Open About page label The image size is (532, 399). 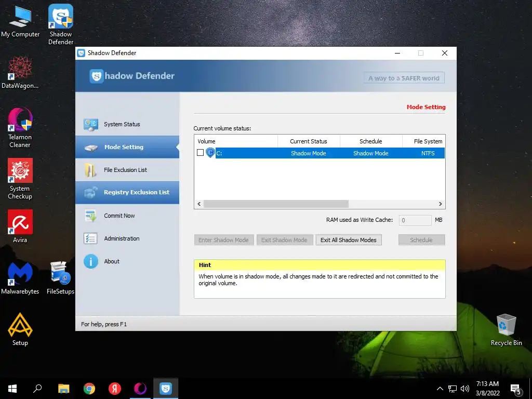click(x=112, y=261)
